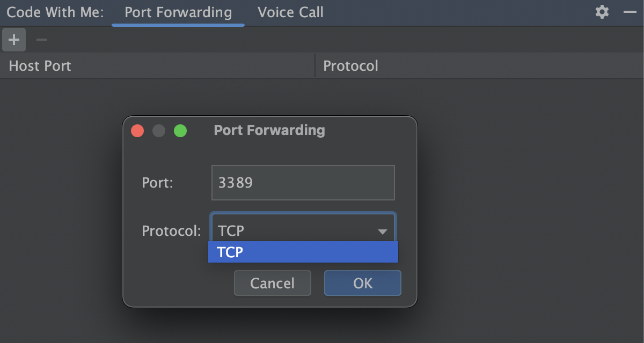Open the gear settings menu
Viewport: 644px width, 343px height.
point(602,12)
